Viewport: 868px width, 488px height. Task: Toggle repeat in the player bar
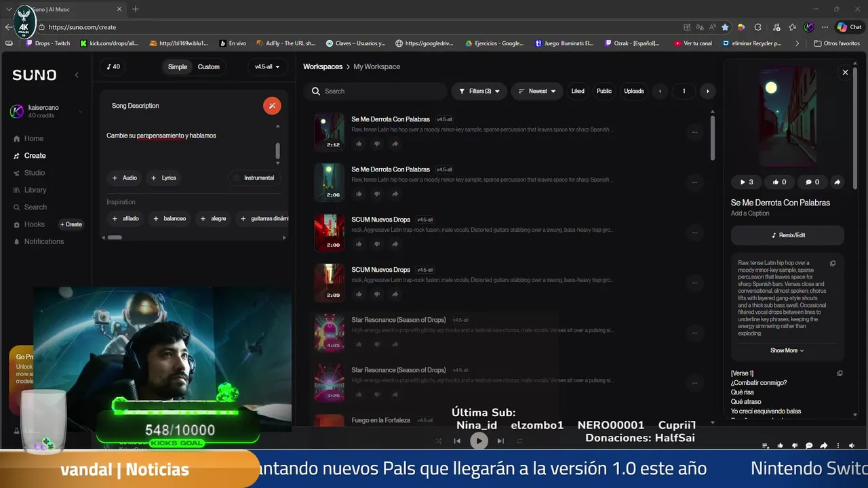[x=520, y=441]
